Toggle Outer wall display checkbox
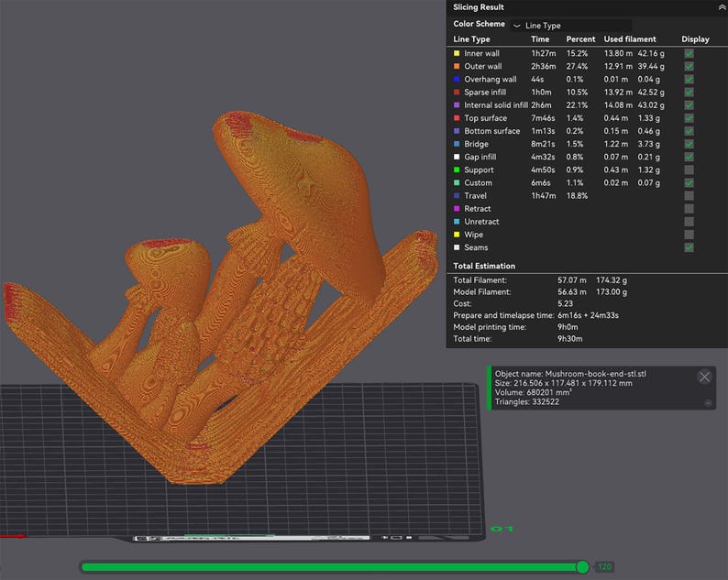728x580 pixels. click(689, 66)
